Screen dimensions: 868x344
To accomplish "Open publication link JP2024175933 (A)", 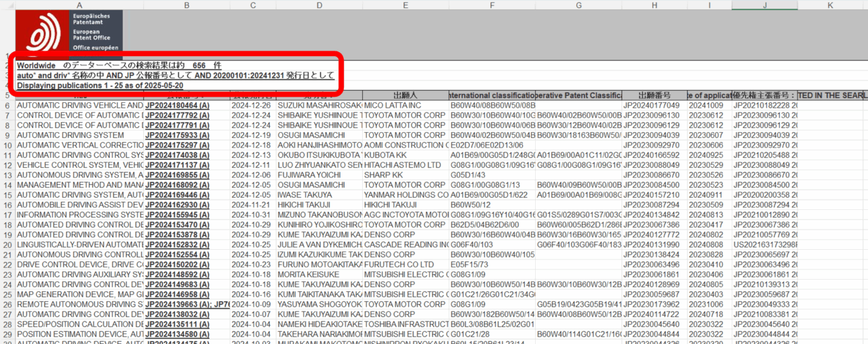I will (x=178, y=135).
